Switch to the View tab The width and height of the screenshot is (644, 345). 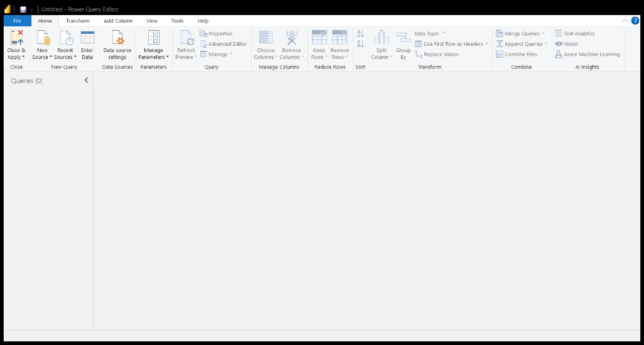coord(152,21)
